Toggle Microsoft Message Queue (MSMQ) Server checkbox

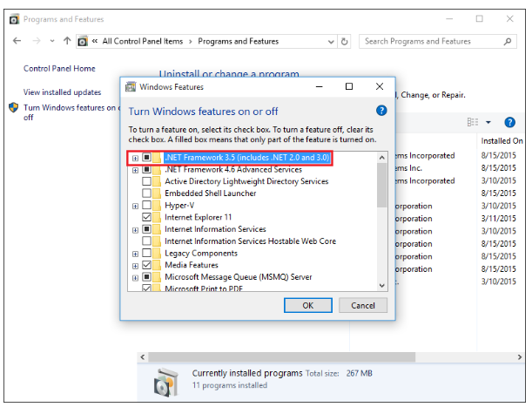tap(146, 277)
